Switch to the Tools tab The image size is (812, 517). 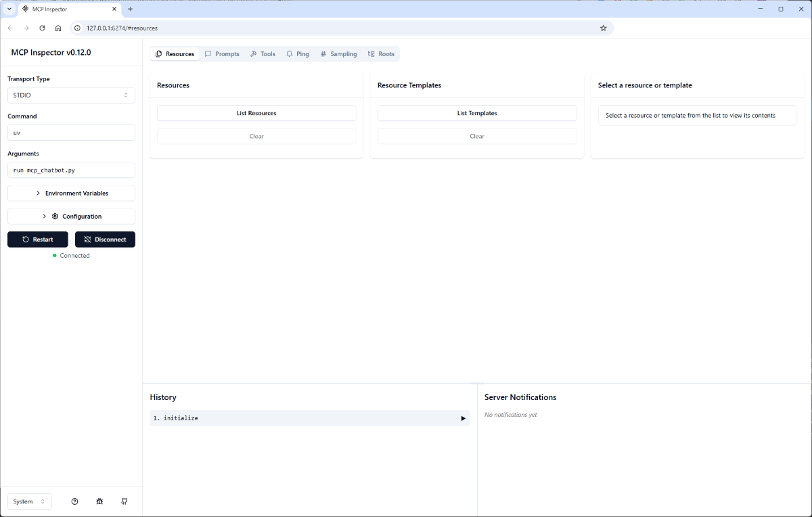(263, 53)
